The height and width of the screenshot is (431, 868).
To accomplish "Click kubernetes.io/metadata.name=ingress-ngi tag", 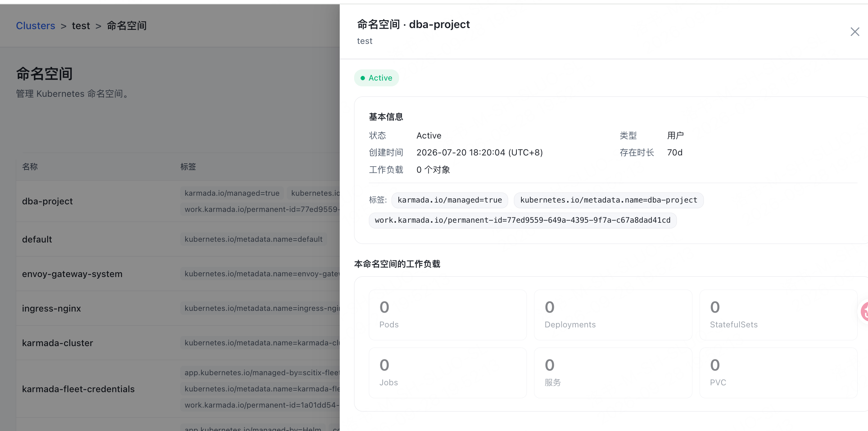I will [260, 308].
